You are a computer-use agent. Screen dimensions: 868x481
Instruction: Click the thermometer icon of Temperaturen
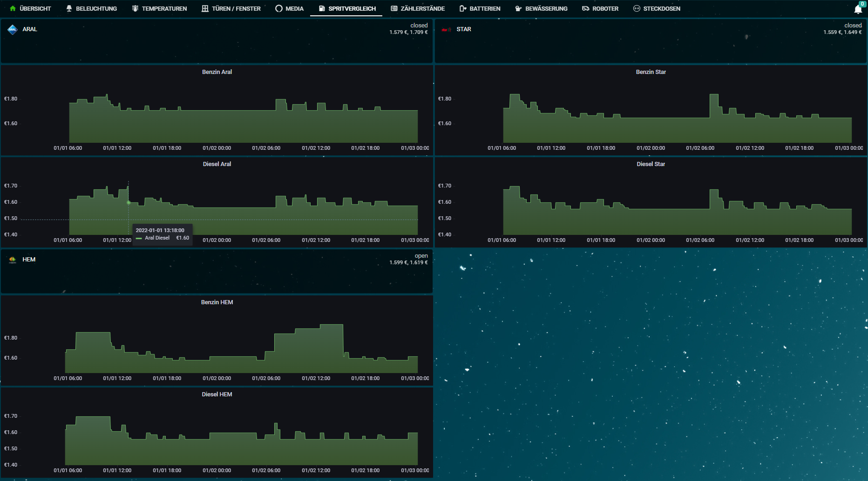[x=135, y=8]
